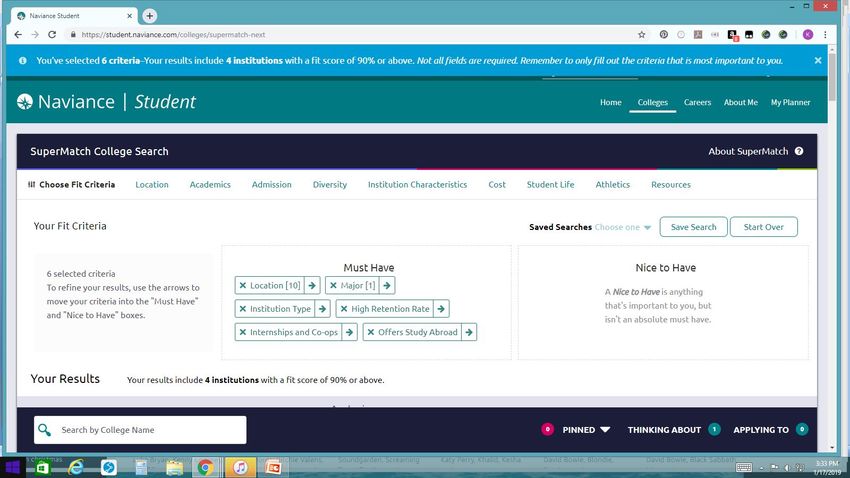The width and height of the screenshot is (850, 478).
Task: Open the Careers menu item
Action: 697,102
